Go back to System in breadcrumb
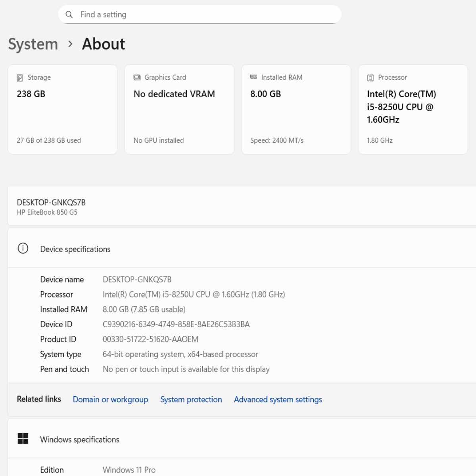476x476 pixels. pos(33,44)
